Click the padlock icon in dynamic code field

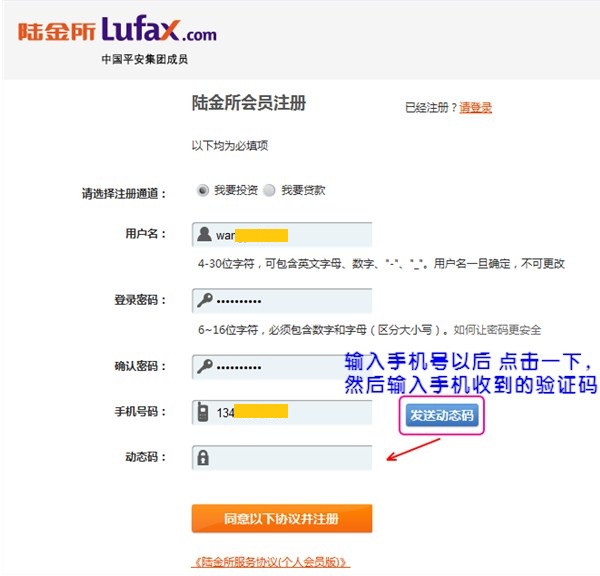point(203,457)
